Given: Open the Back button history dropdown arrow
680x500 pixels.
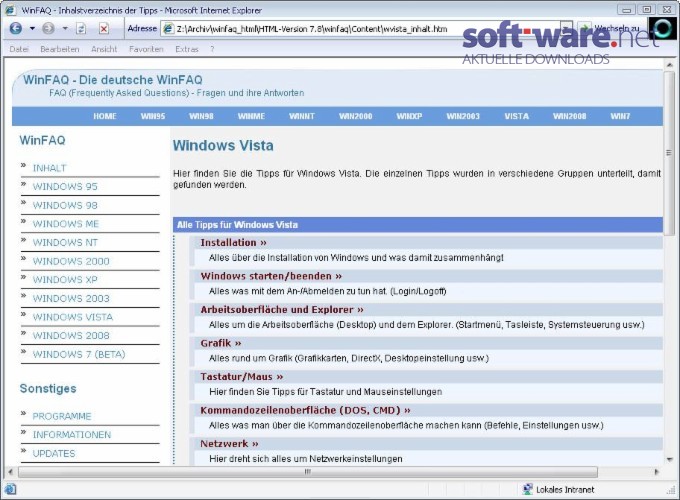Looking at the screenshot, I should point(32,29).
